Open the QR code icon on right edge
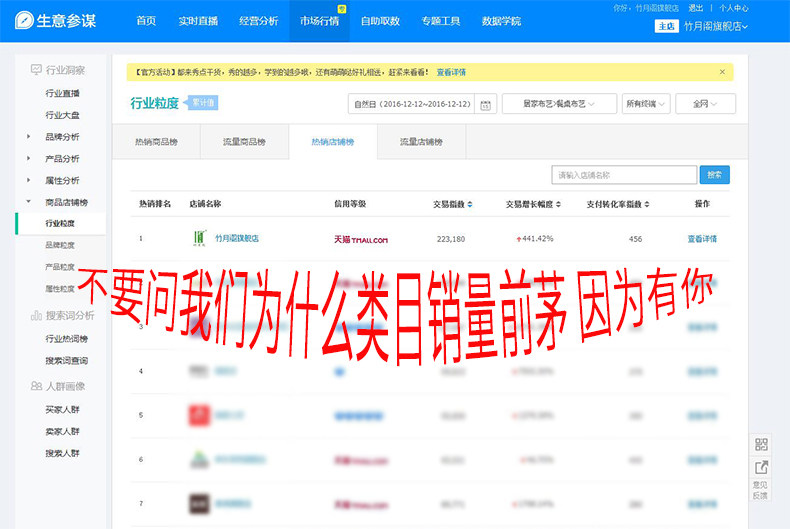The height and width of the screenshot is (529, 790). (761, 444)
